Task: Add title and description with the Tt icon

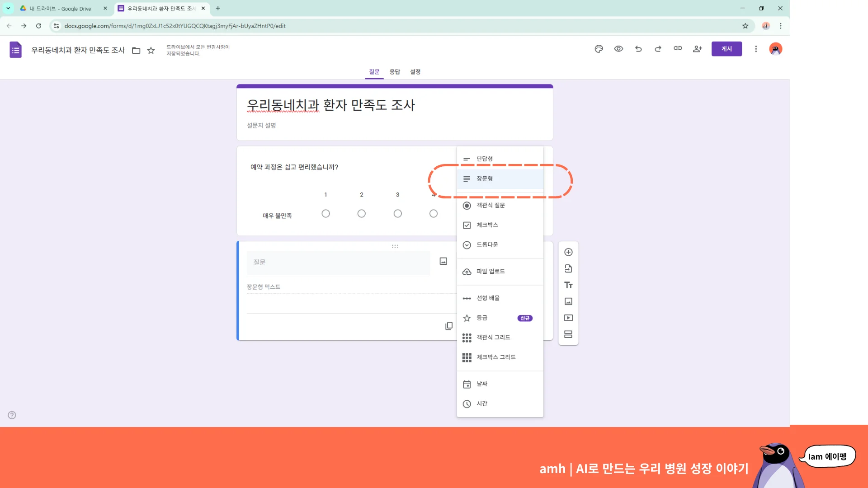Action: [568, 285]
